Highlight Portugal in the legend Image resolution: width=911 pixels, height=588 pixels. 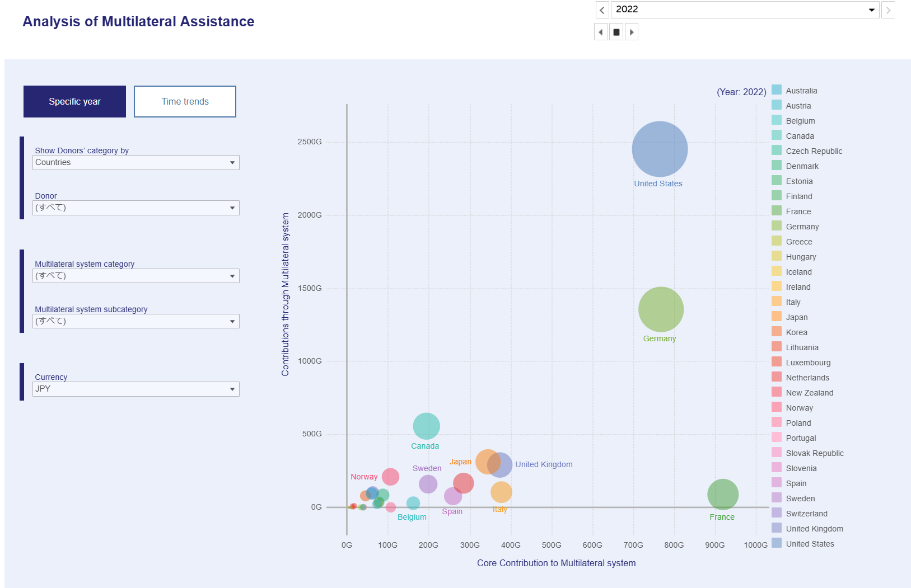(801, 438)
